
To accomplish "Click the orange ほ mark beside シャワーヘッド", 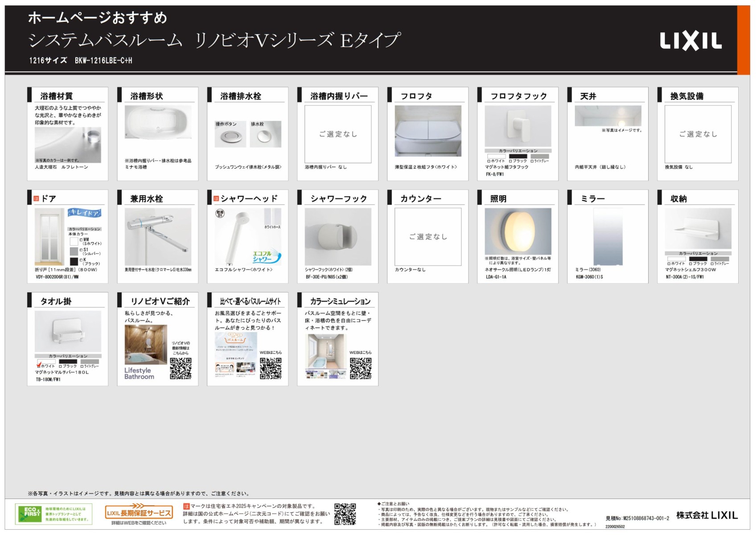I will click(216, 199).
